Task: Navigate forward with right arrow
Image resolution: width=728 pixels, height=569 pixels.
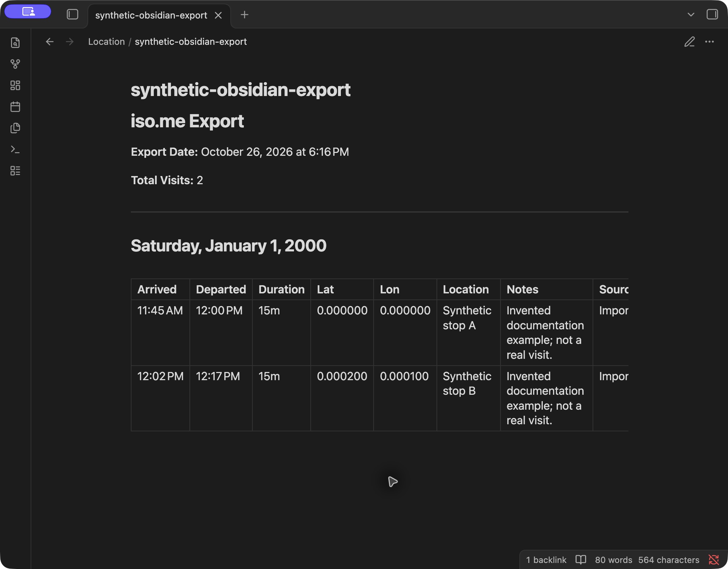Action: [70, 42]
